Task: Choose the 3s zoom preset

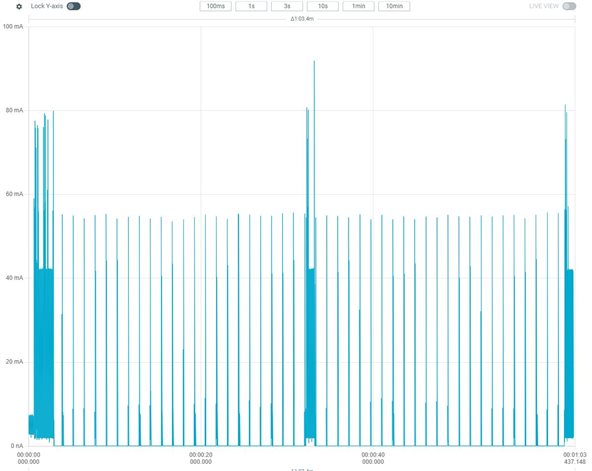Action: click(287, 6)
